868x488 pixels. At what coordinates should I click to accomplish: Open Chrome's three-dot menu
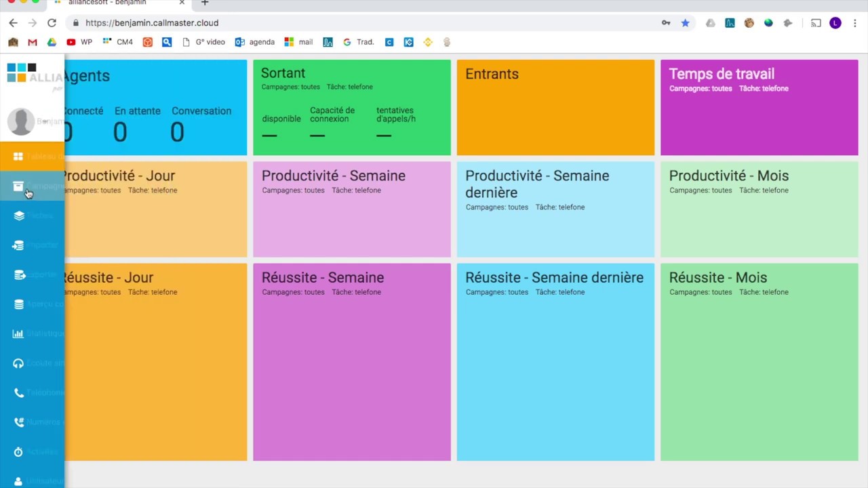[x=854, y=23]
